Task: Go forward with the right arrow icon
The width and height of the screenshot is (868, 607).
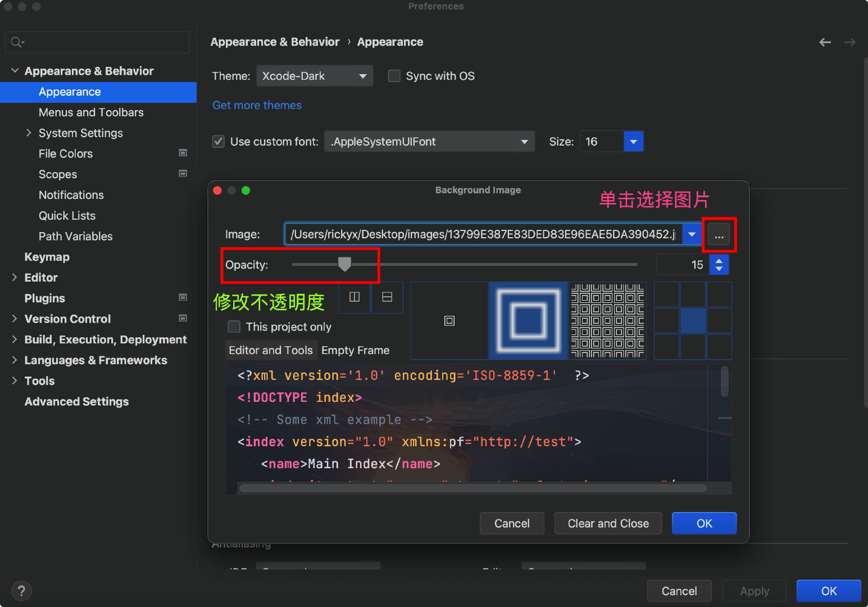Action: 850,42
